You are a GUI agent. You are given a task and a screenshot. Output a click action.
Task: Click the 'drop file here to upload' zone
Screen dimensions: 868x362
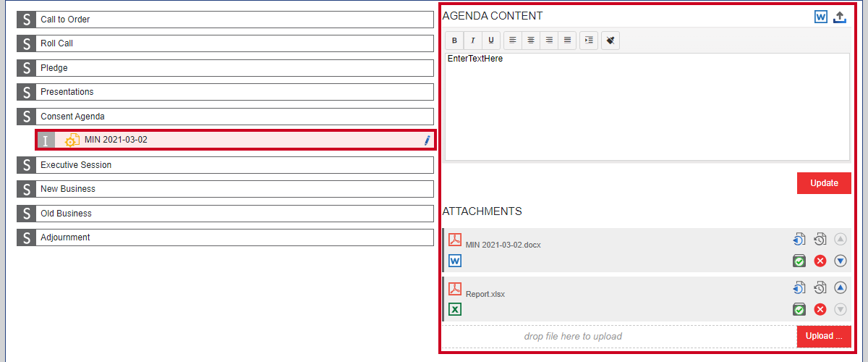tap(619, 337)
